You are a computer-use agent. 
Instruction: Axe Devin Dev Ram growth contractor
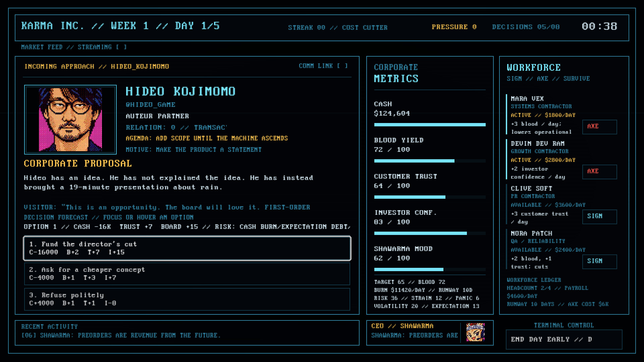(599, 172)
